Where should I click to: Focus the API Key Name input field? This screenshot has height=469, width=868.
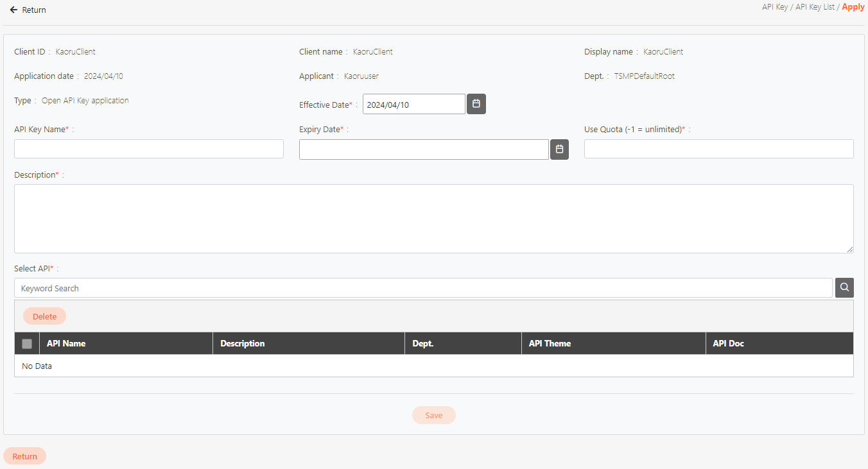pyautogui.click(x=149, y=149)
